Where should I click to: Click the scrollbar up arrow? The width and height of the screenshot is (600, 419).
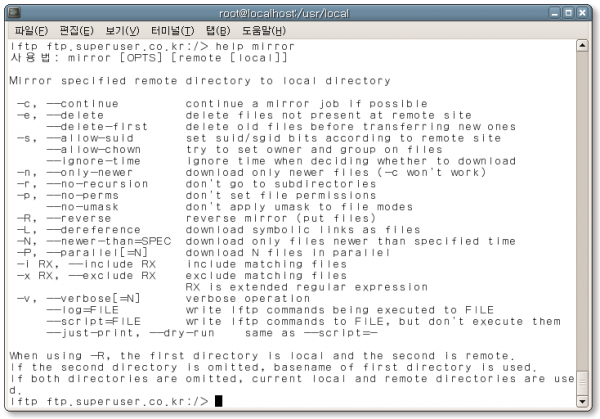[582, 46]
